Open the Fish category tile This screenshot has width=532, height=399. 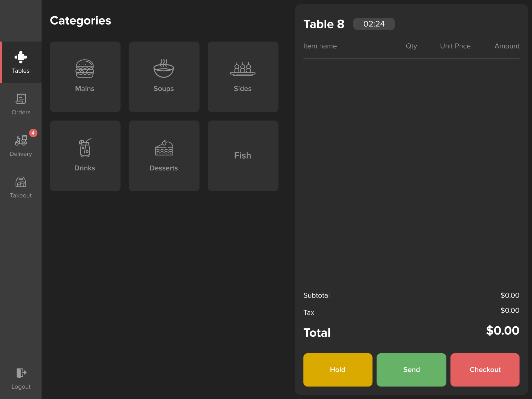[243, 156]
